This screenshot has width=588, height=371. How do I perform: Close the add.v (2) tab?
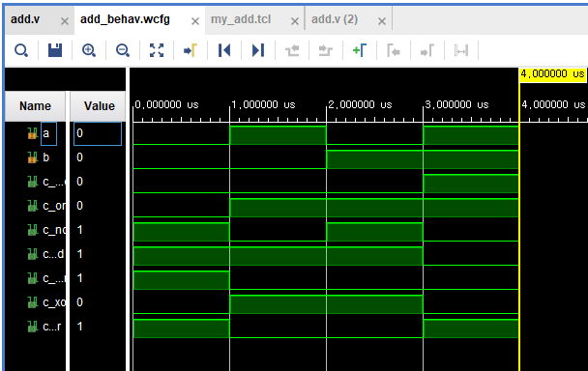pyautogui.click(x=382, y=21)
